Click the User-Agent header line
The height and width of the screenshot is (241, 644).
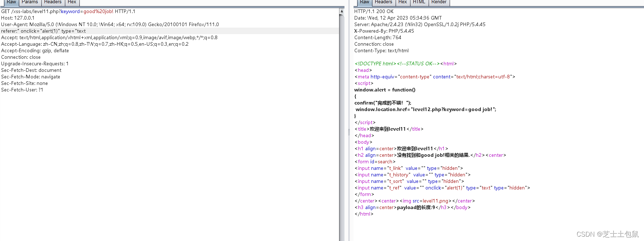click(110, 24)
